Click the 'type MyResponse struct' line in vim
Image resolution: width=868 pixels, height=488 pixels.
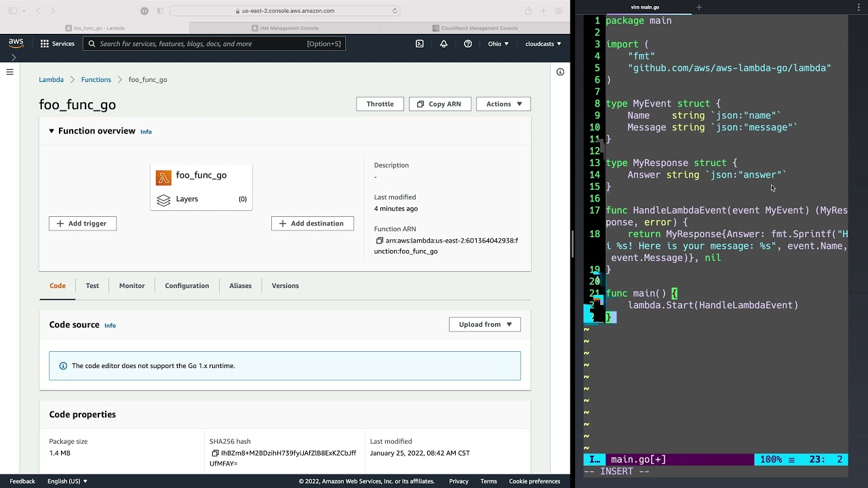[x=671, y=163]
